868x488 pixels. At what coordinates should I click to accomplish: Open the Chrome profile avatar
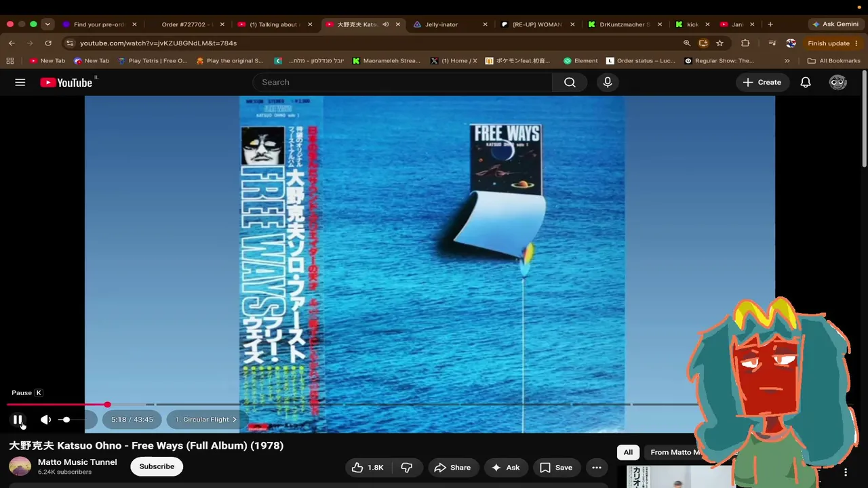coord(791,43)
